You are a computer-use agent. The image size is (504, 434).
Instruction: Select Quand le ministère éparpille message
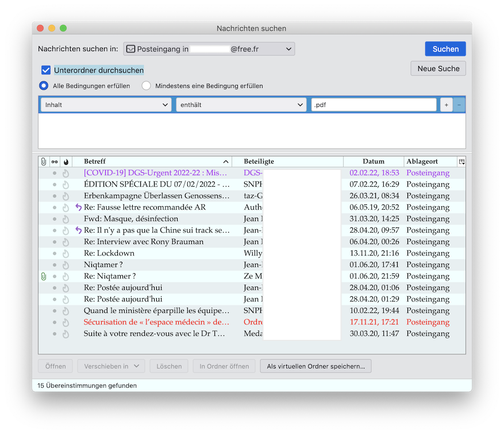coord(252,311)
